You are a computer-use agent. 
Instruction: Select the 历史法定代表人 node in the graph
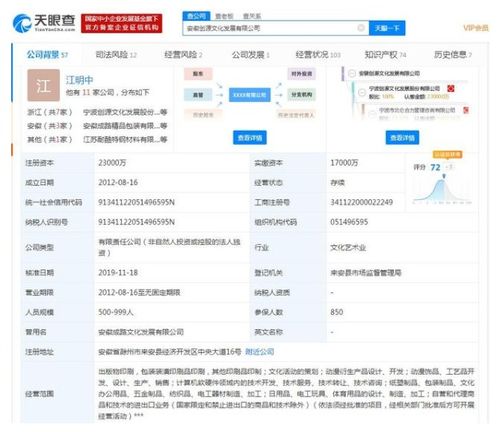[x=296, y=115]
